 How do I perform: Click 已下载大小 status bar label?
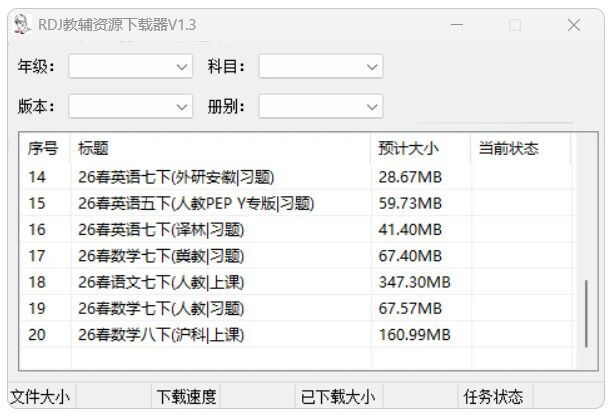338,397
